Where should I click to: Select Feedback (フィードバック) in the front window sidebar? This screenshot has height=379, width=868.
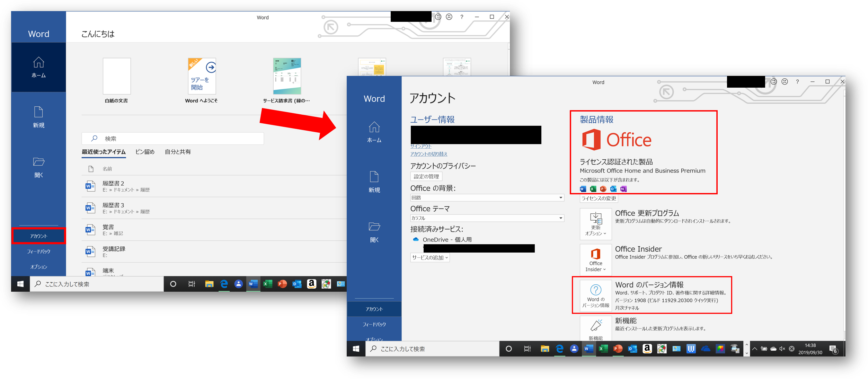[x=374, y=325]
